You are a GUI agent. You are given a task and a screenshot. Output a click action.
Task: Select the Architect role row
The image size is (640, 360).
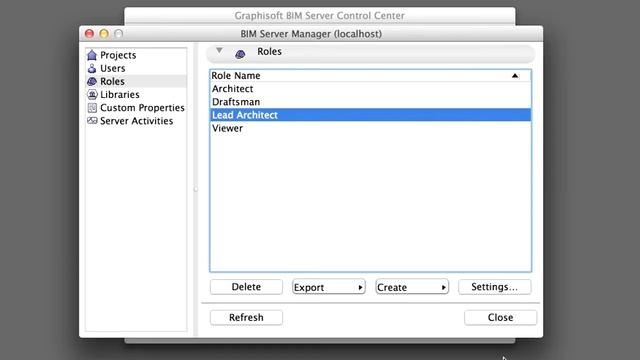370,89
